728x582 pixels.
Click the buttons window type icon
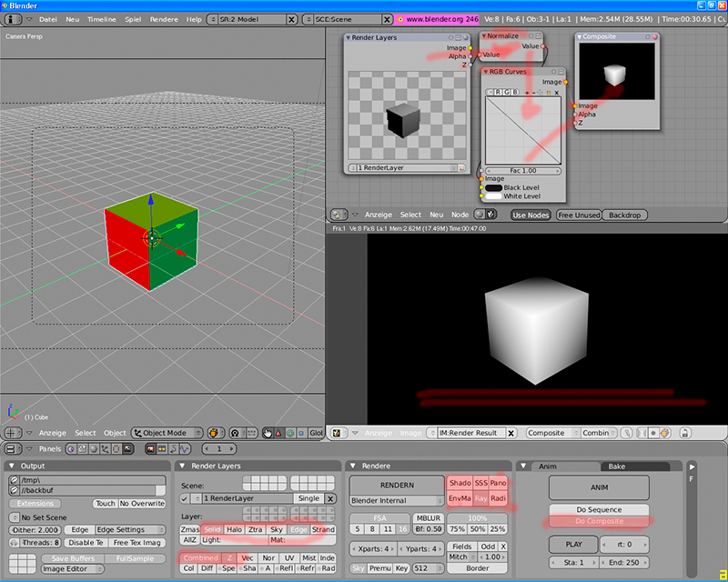click(13, 449)
